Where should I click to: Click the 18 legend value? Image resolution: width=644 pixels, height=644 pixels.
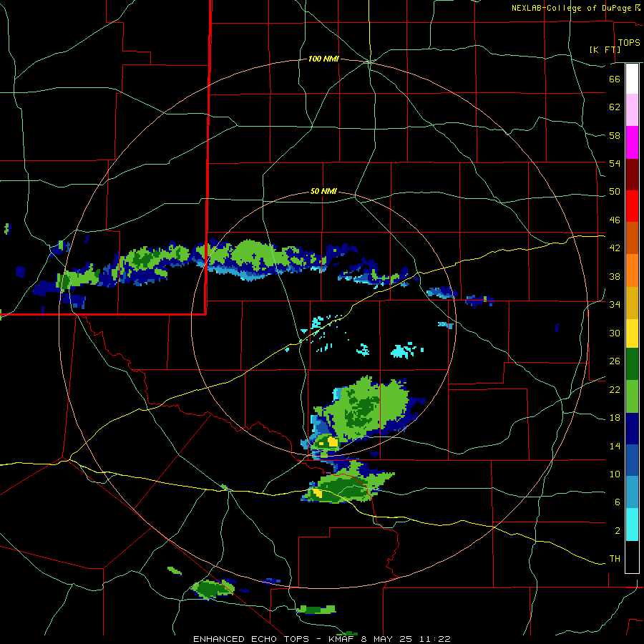pos(615,418)
